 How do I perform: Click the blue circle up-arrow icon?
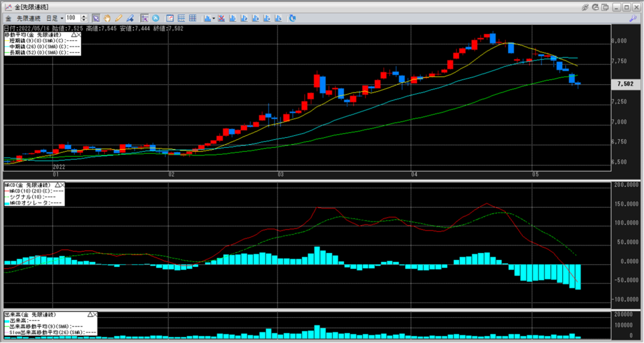point(157,18)
